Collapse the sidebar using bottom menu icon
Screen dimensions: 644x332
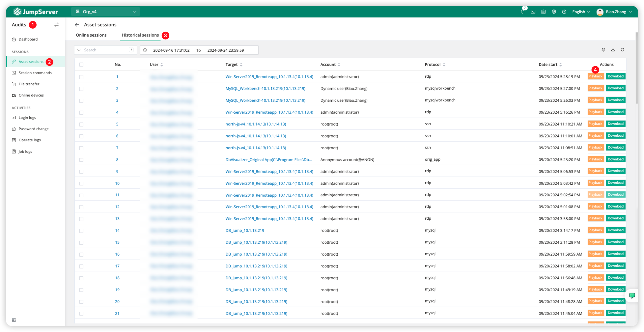tap(14, 320)
